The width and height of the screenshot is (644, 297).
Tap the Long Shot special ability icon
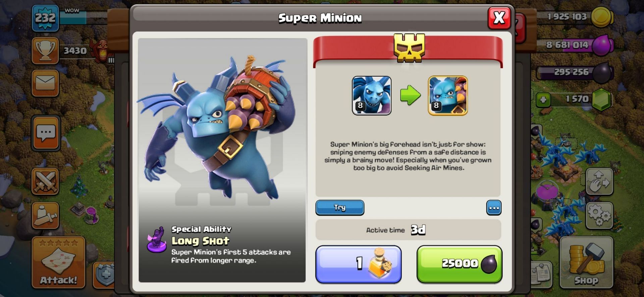click(157, 239)
